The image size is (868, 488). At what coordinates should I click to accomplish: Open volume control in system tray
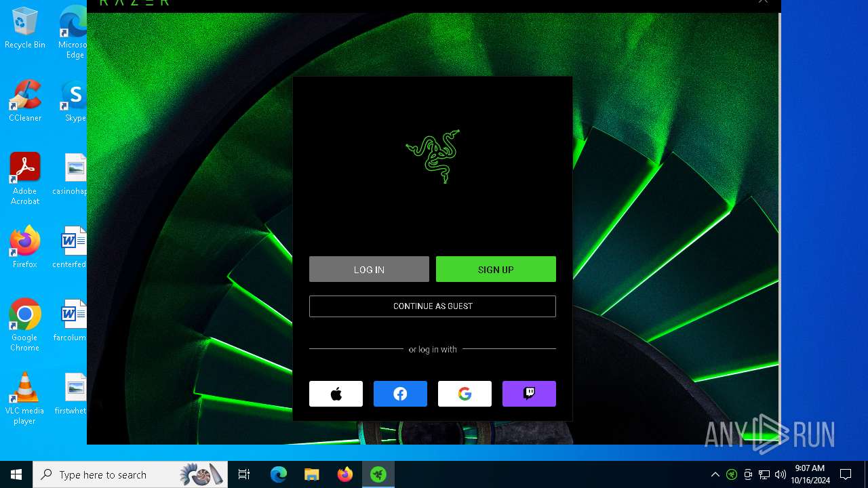pos(781,474)
